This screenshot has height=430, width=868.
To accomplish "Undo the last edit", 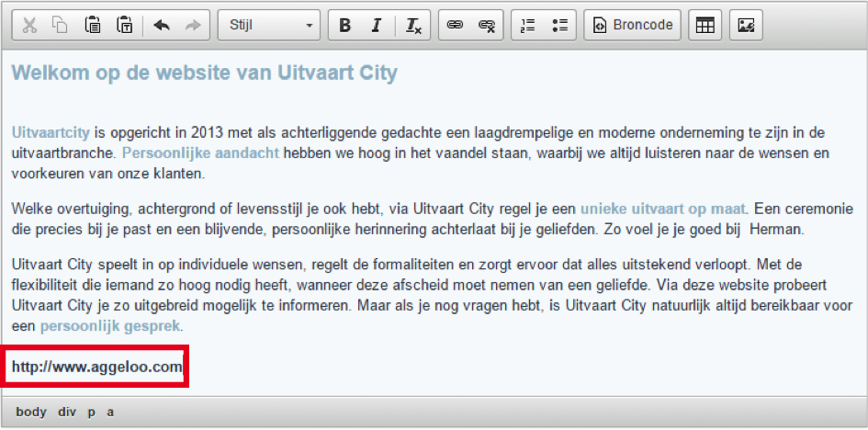I will click(x=161, y=26).
